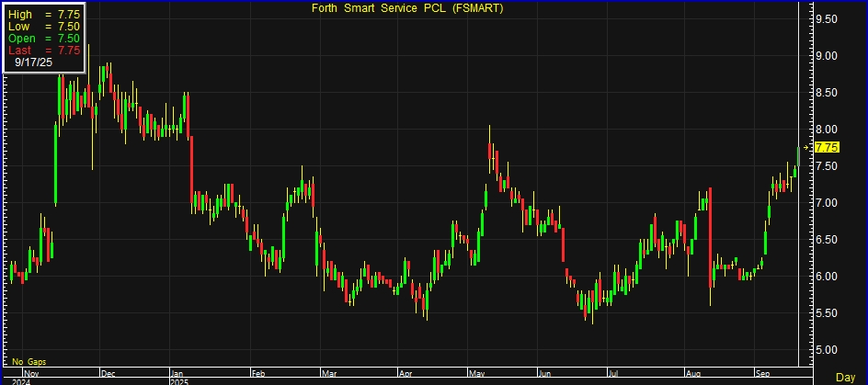Click the Day timeframe label
Viewport: 868px width, 385px height.
845,378
